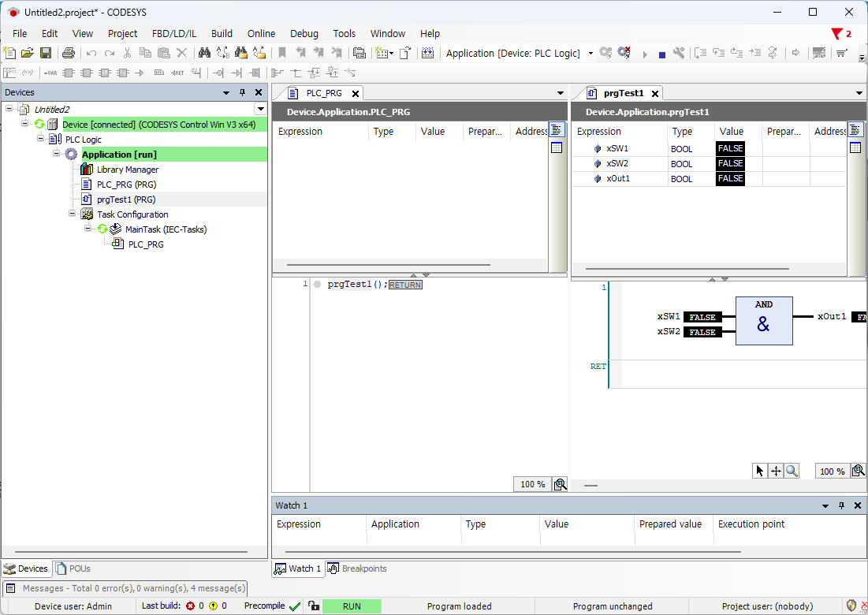Viewport: 868px width, 615px height.
Task: Select prgTest1 (PRG) in device tree
Action: pyautogui.click(x=126, y=199)
